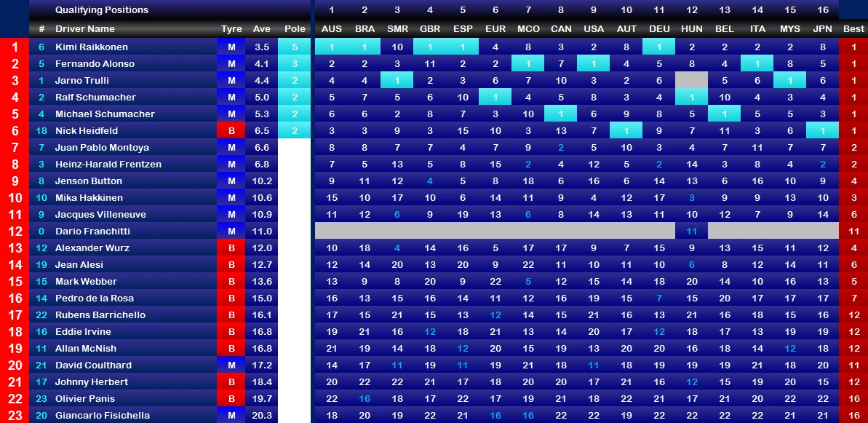Click Michael Schumacher's Ave value 5.3
The height and width of the screenshot is (423, 868).
coord(262,114)
